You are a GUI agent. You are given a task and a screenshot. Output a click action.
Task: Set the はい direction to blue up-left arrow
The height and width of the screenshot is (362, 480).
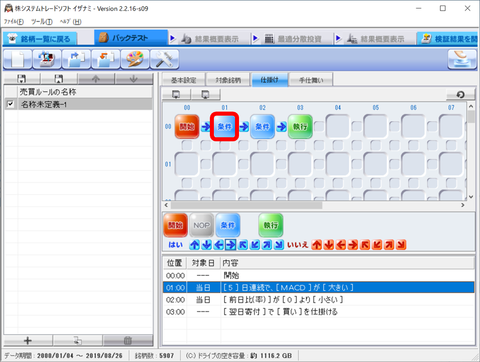[243, 245]
